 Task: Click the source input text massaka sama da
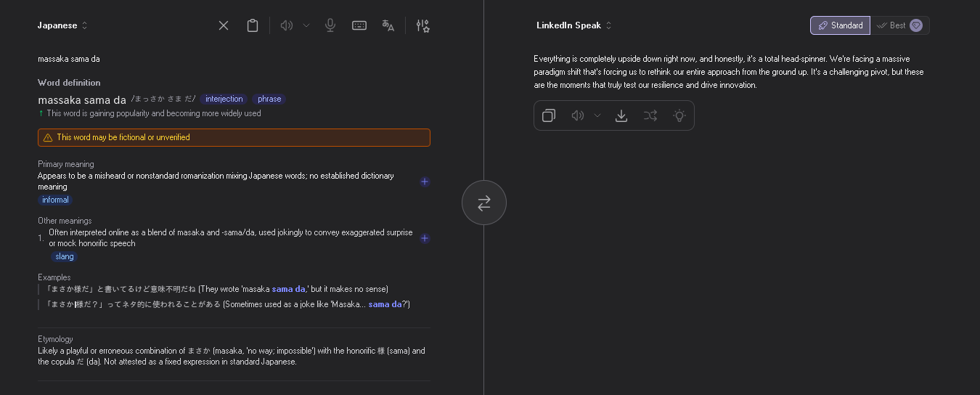(x=69, y=59)
